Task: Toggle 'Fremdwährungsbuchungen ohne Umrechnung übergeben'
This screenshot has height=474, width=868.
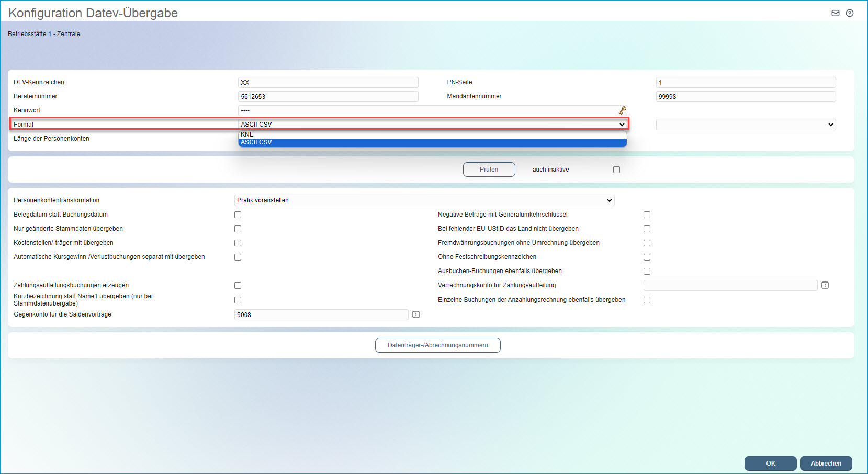Action: (x=647, y=243)
